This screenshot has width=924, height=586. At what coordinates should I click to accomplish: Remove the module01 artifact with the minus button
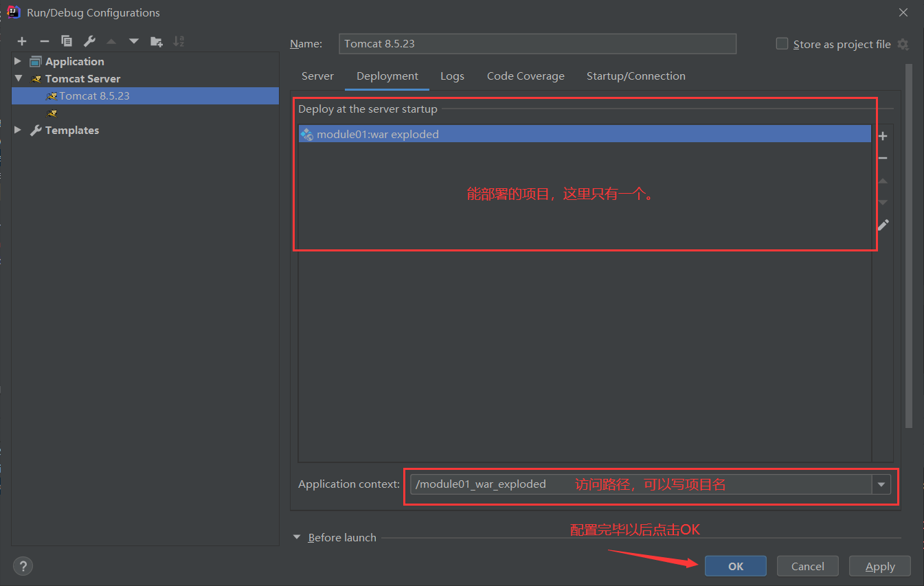tap(883, 158)
